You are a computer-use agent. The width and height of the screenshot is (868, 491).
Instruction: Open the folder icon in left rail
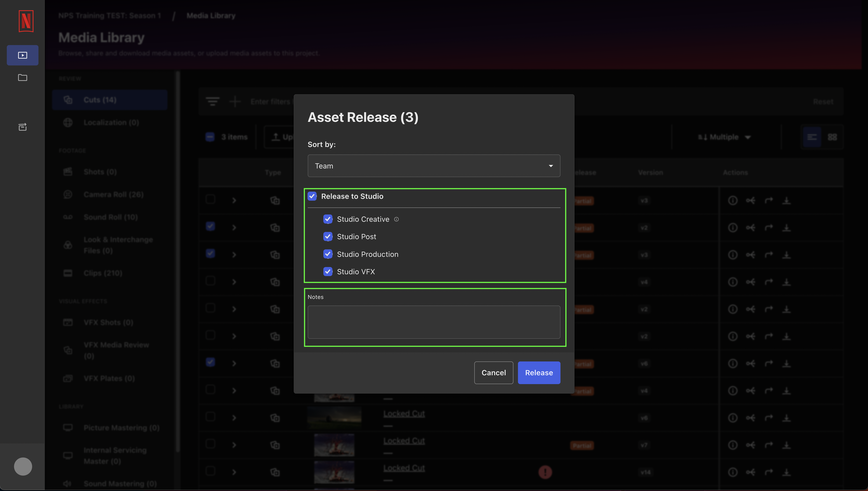23,77
